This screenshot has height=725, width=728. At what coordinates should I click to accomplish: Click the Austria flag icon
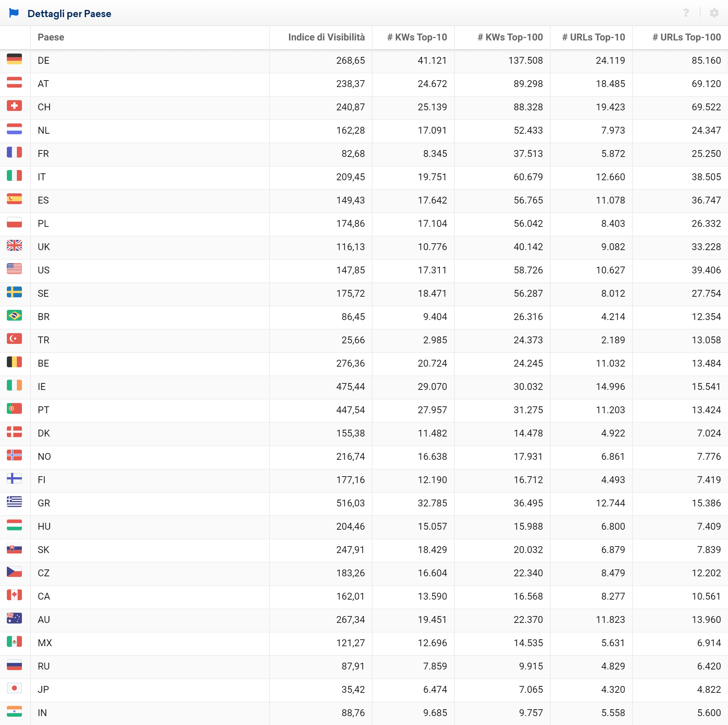[x=14, y=83]
